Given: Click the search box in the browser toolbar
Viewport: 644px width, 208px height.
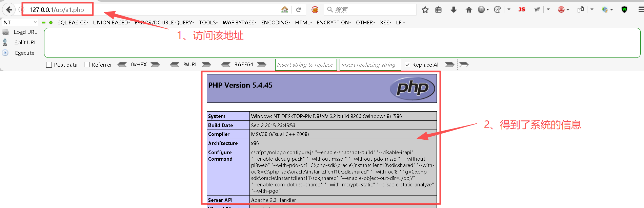Looking at the screenshot, I should [370, 10].
